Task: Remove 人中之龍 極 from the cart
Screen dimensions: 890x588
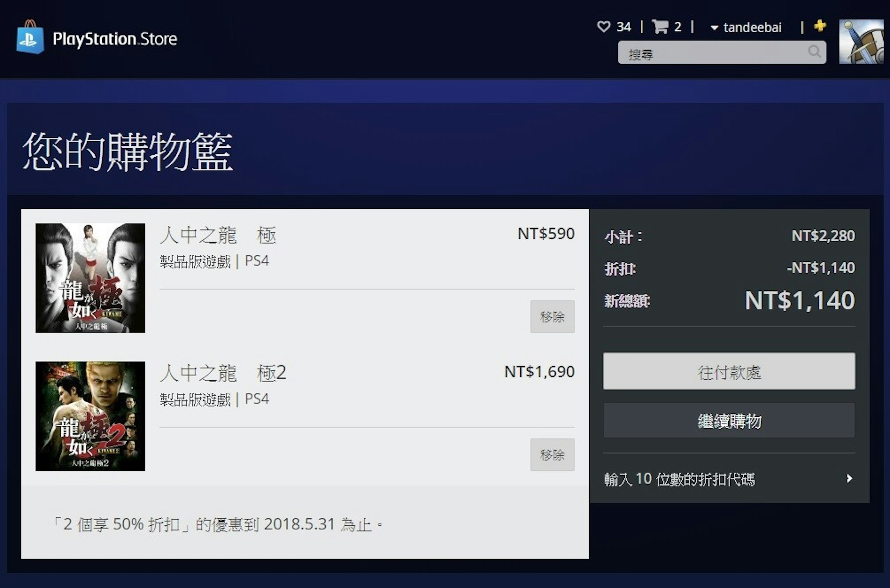Action: pos(552,317)
